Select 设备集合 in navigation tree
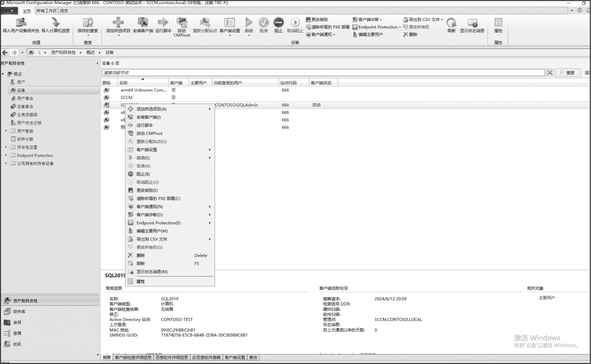591x364 pixels. (x=25, y=107)
